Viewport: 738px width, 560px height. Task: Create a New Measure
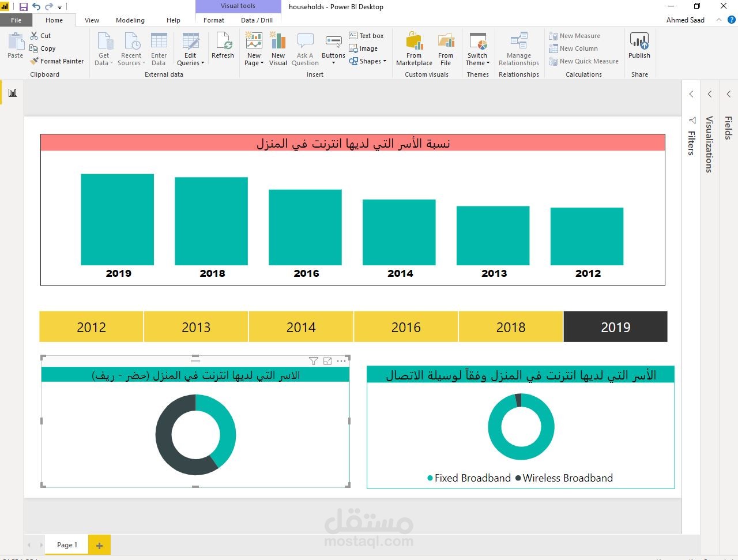tap(574, 36)
